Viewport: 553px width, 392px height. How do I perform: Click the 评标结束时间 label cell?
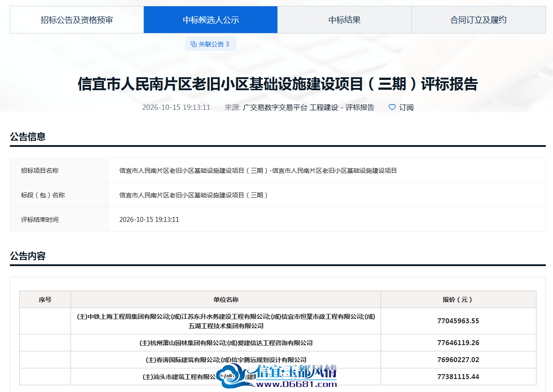click(59, 219)
